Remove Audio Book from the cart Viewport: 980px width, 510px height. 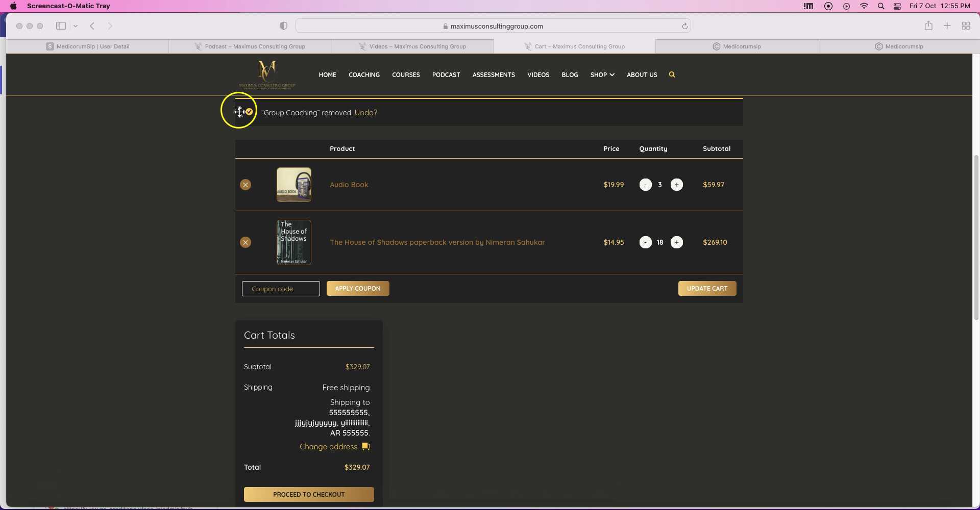coord(246,185)
